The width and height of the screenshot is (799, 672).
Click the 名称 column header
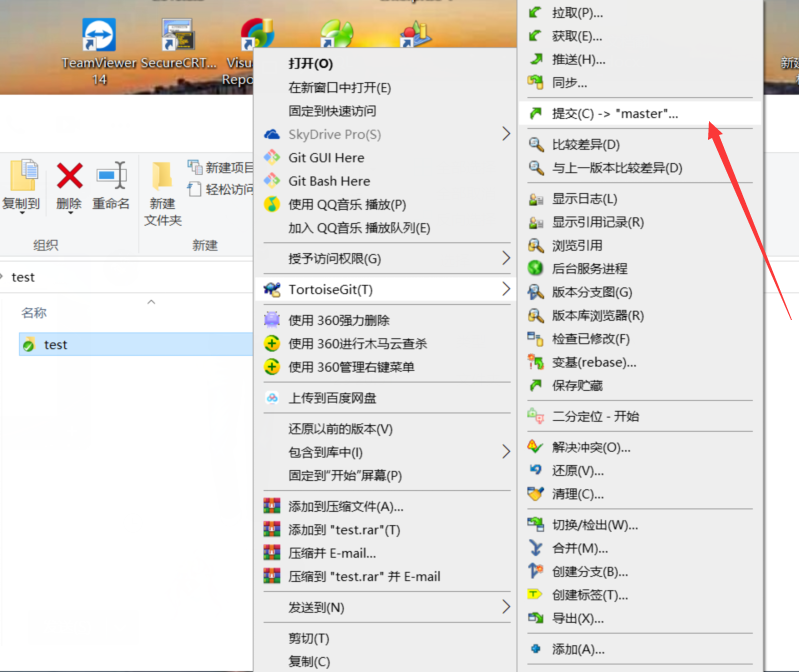34,312
